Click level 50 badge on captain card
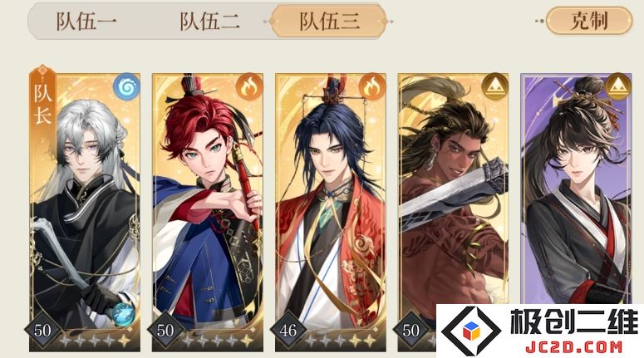644x358 pixels. click(x=42, y=330)
